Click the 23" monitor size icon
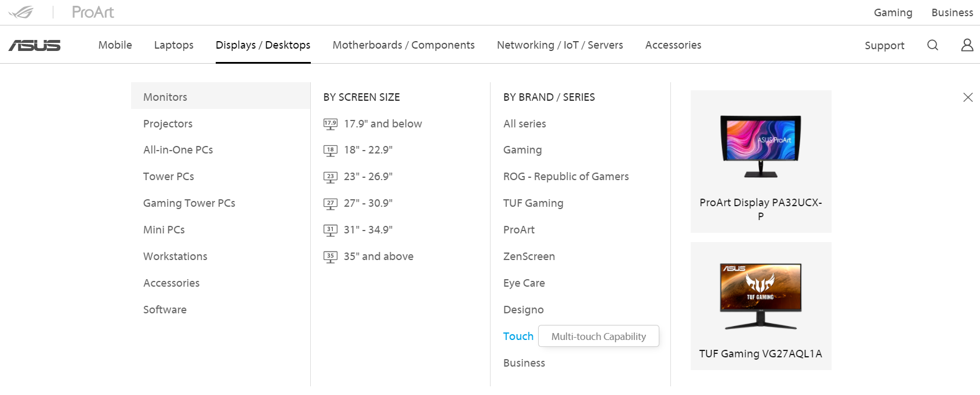The width and height of the screenshot is (980, 395). 331,177
